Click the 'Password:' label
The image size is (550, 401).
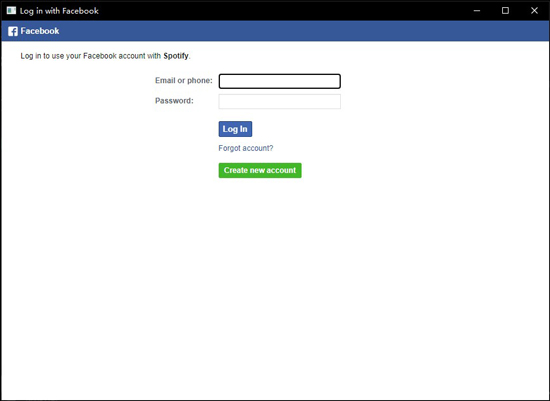pyautogui.click(x=174, y=101)
